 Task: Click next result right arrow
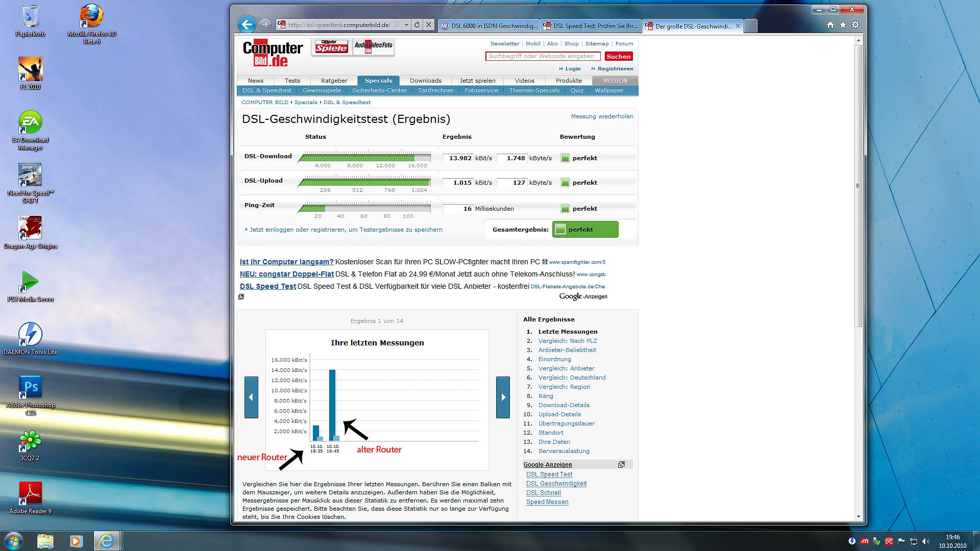click(x=503, y=397)
